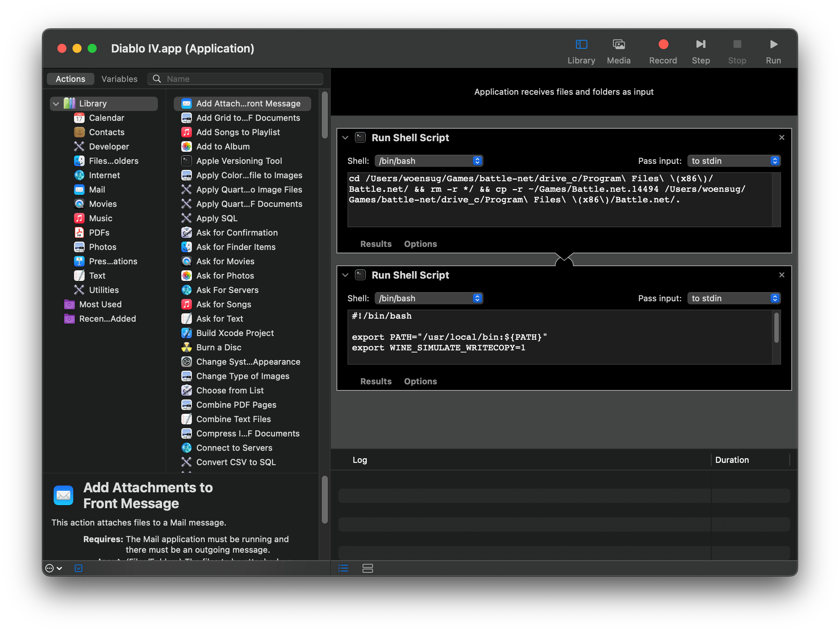Image resolution: width=840 pixels, height=632 pixels.
Task: Collapse the Library tree disclosure arrow
Action: pos(56,103)
